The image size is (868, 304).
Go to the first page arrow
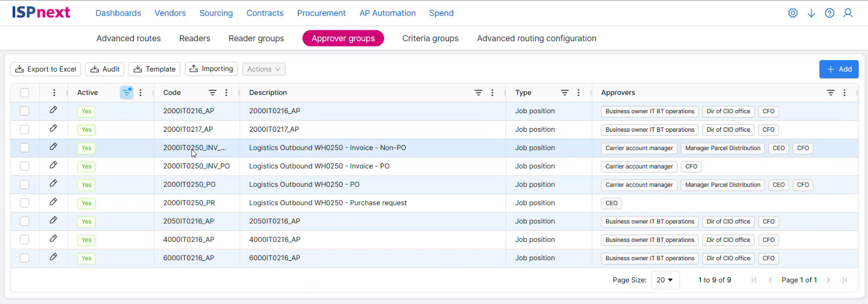[x=754, y=280]
